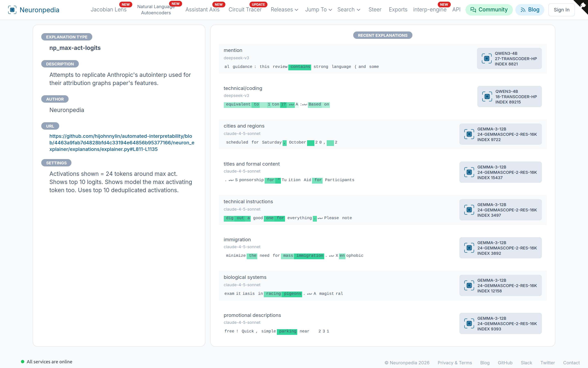This screenshot has height=368, width=588.
Task: Click chip icon for QWEN3-4B index 8821
Action: 487,58
